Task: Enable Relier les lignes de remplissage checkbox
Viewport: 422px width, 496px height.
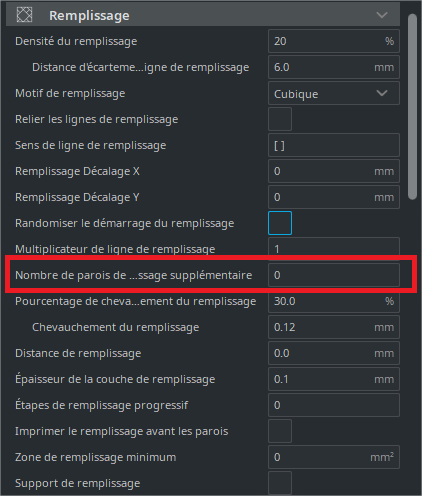Action: pos(280,119)
